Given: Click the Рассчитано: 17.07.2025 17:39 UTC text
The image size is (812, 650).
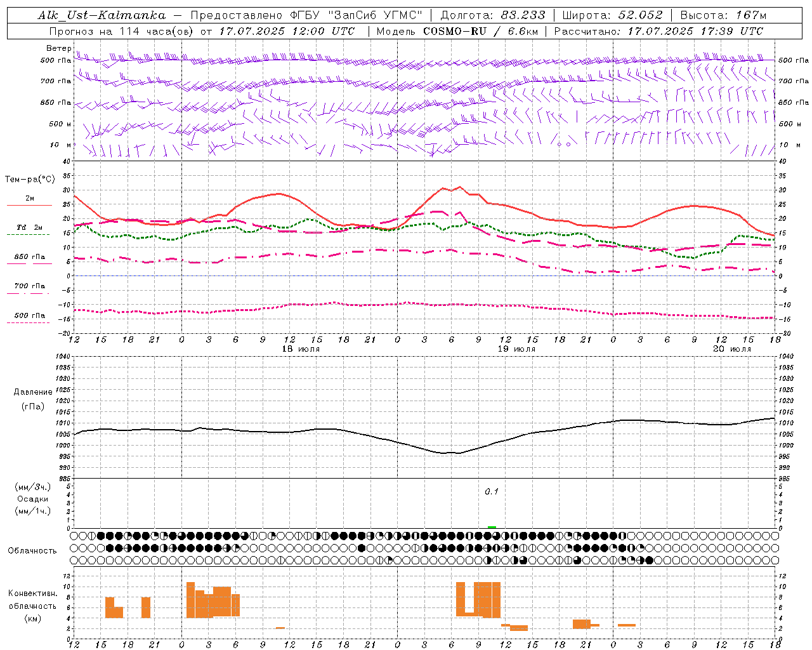Looking at the screenshot, I should pos(658,31).
